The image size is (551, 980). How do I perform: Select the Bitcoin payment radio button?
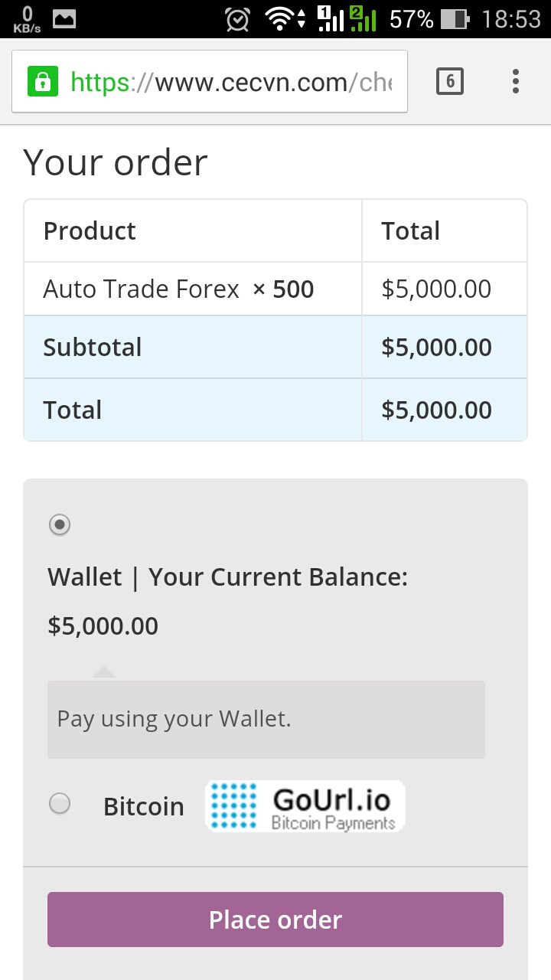tap(60, 803)
